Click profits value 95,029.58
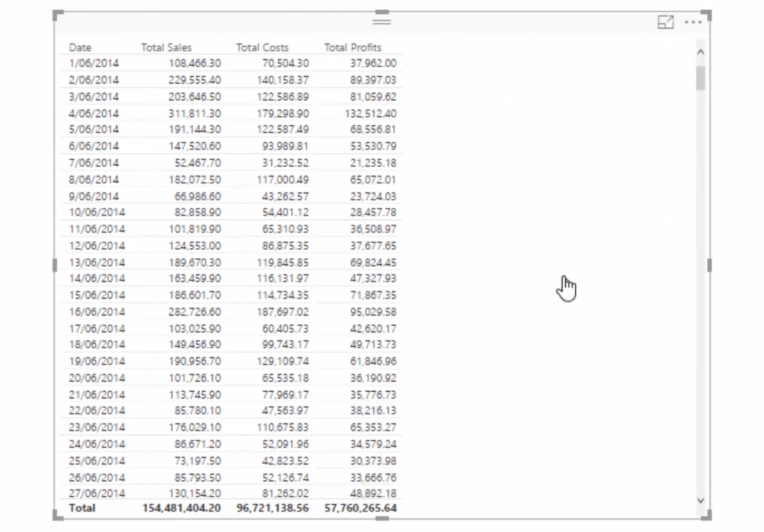 (374, 312)
